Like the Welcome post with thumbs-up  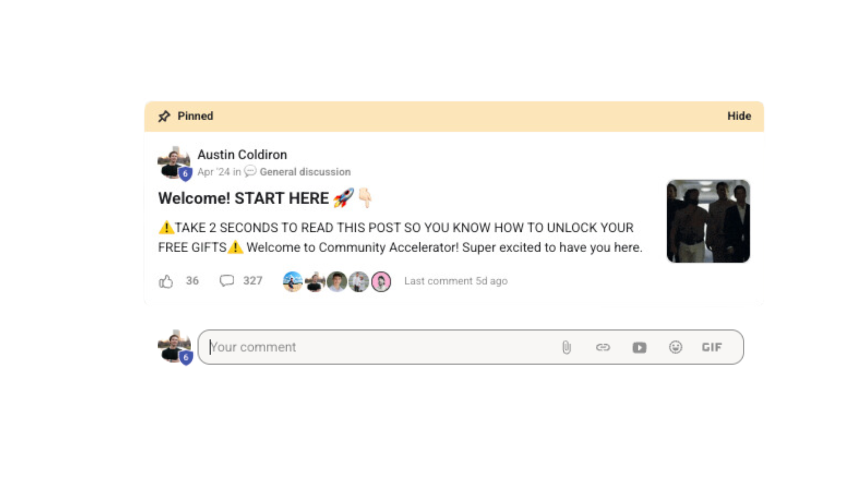pos(166,282)
